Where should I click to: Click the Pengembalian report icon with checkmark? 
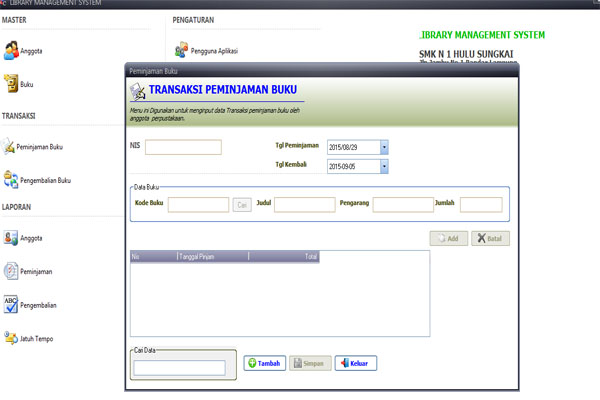[x=11, y=304]
